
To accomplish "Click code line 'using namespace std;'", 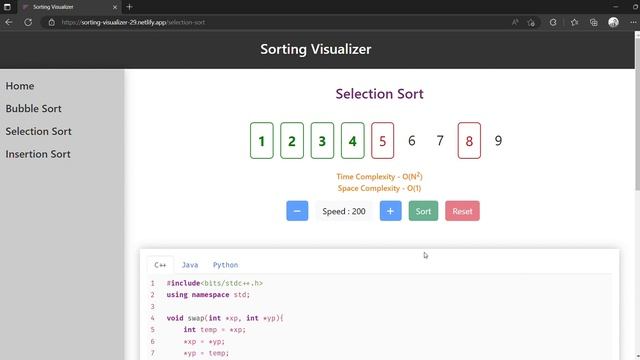I will click(208, 295).
